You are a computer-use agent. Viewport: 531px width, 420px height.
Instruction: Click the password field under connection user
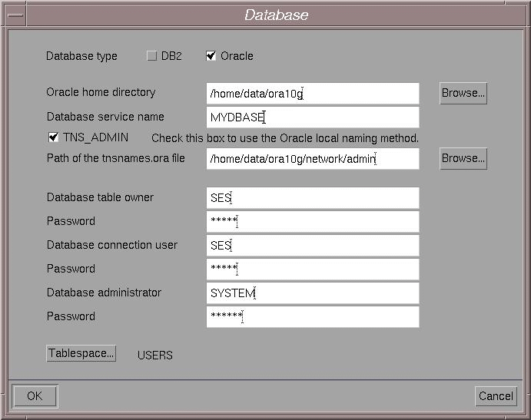click(x=313, y=270)
